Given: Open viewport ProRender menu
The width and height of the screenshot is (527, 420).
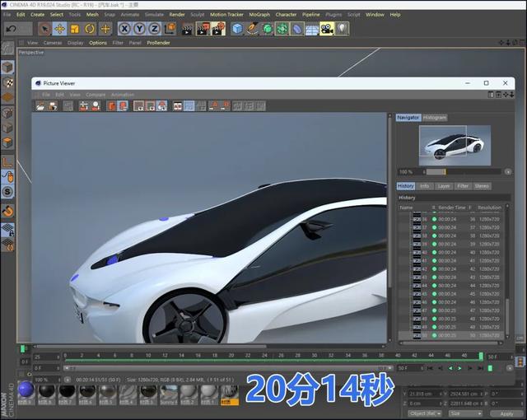Looking at the screenshot, I should pos(158,43).
